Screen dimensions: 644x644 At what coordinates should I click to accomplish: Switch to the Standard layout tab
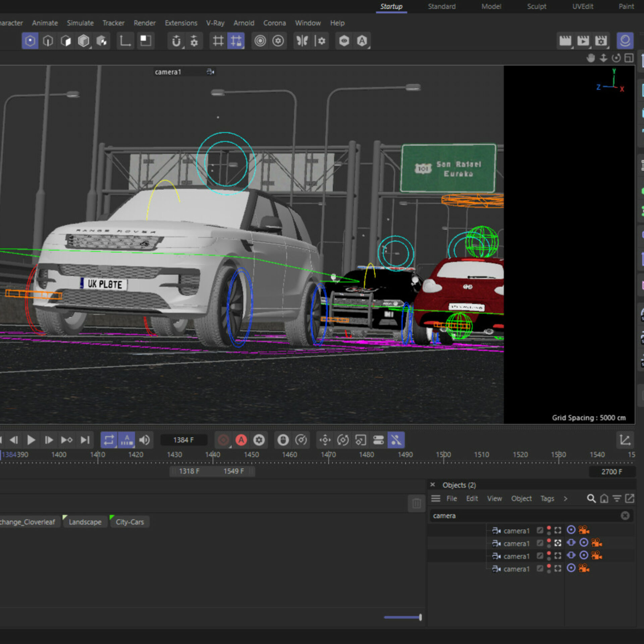(x=442, y=6)
